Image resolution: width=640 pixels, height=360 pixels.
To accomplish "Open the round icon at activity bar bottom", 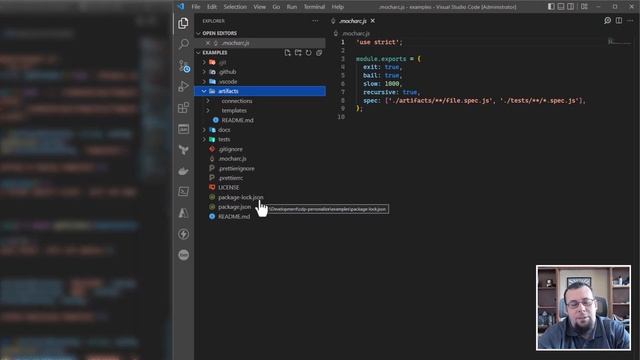I will [x=184, y=255].
